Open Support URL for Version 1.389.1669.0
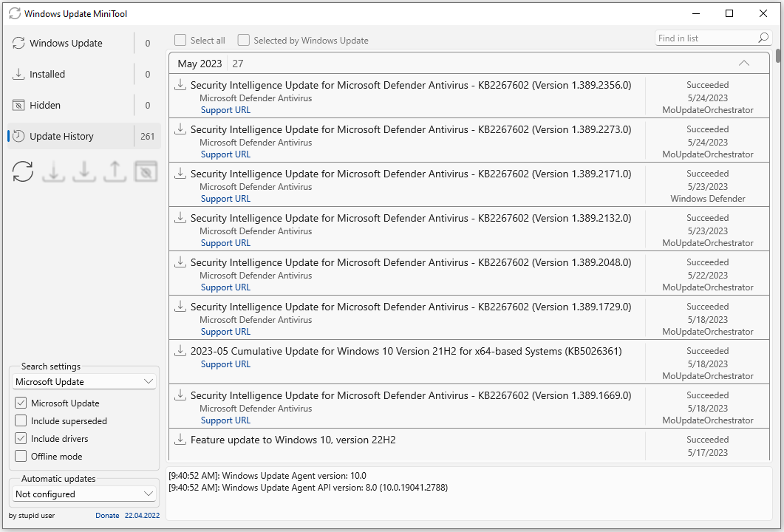This screenshot has width=784, height=532. pyautogui.click(x=225, y=420)
